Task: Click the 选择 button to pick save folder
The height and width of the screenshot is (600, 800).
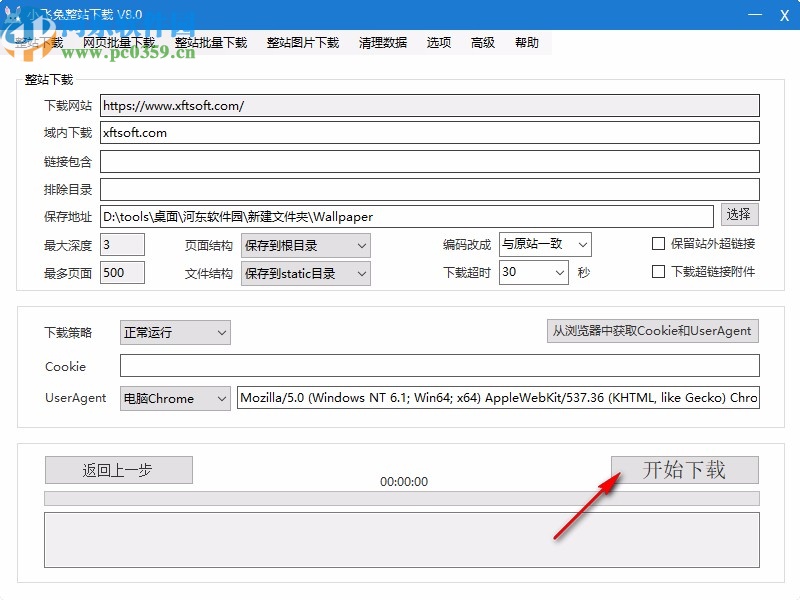Action: tap(741, 214)
